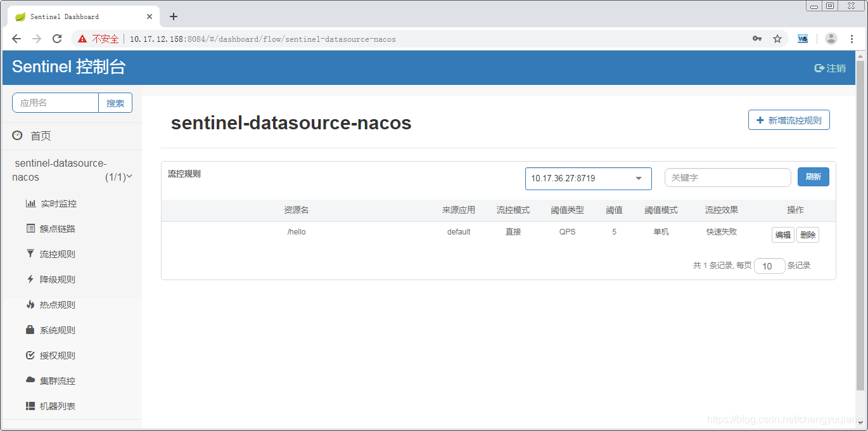Viewport: 868px width, 431px height.
Task: Focus the 关键字 filter field
Action: (727, 177)
